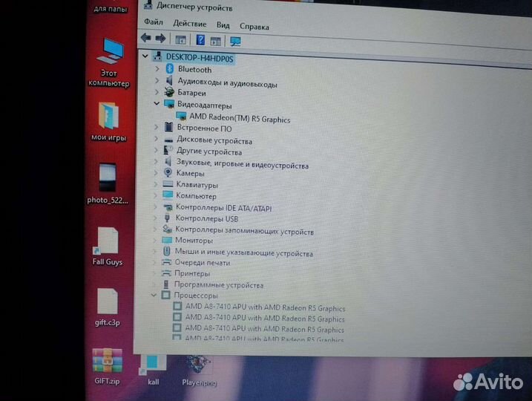
Task: Select the Player.png desktop file
Action: click(199, 370)
